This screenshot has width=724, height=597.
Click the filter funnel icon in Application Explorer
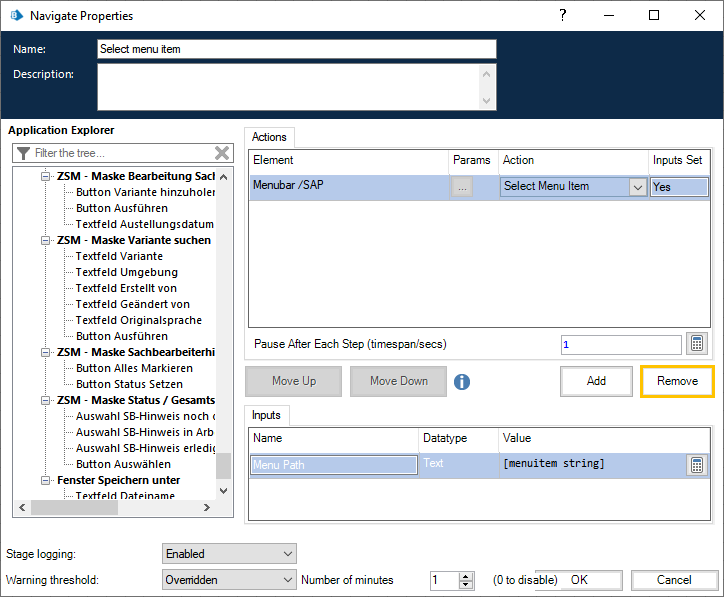click(23, 153)
